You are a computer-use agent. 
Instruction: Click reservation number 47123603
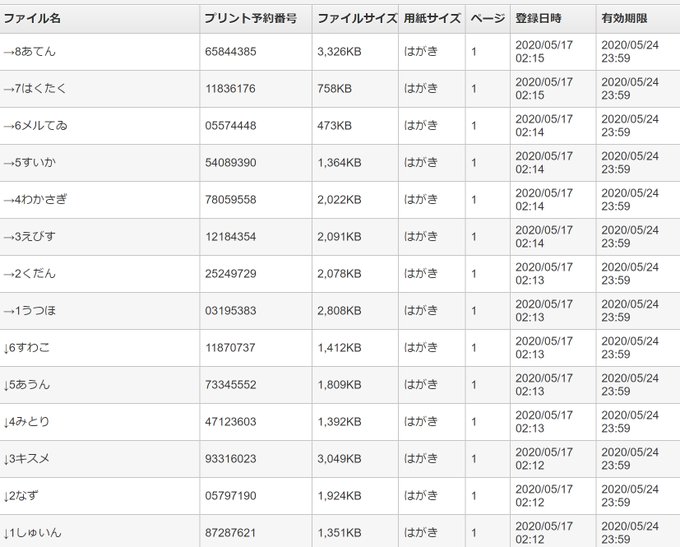[x=231, y=422]
